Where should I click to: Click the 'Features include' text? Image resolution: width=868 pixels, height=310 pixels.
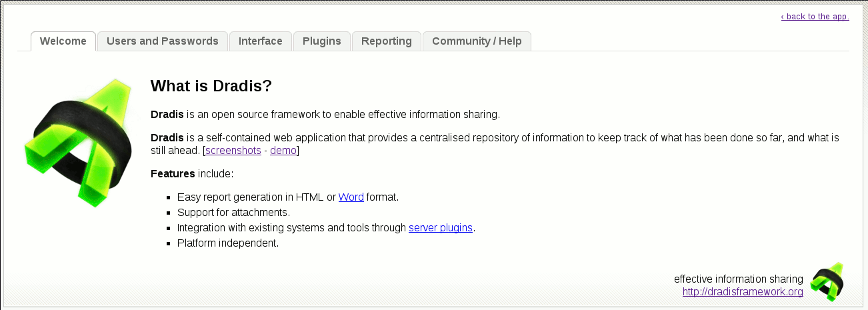pyautogui.click(x=192, y=174)
